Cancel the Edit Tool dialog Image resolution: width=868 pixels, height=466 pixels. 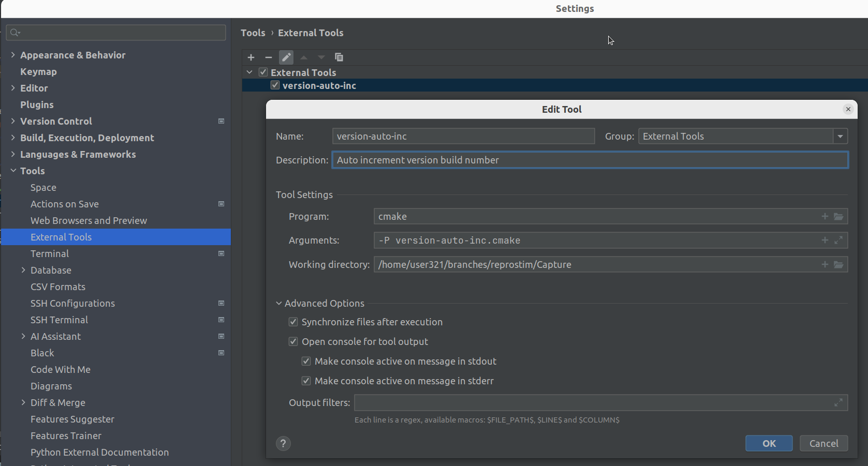coord(823,443)
